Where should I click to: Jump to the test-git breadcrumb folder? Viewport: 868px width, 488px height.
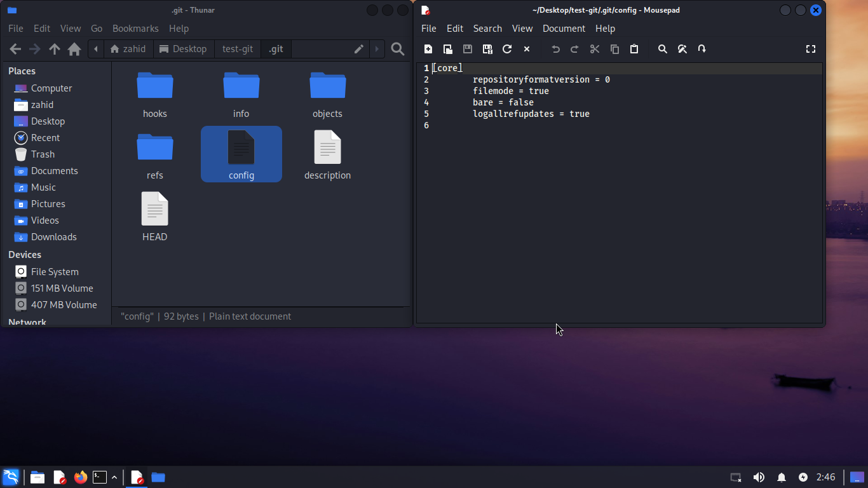[237, 49]
